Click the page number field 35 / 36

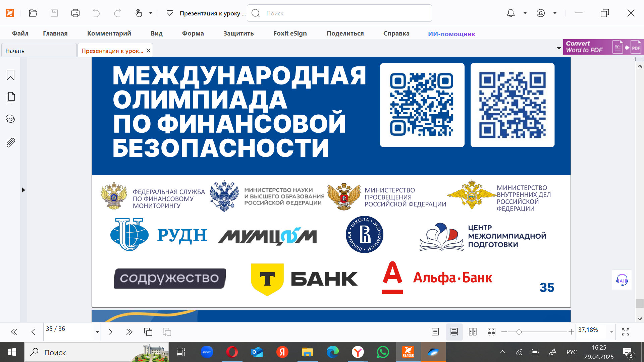[69, 332]
